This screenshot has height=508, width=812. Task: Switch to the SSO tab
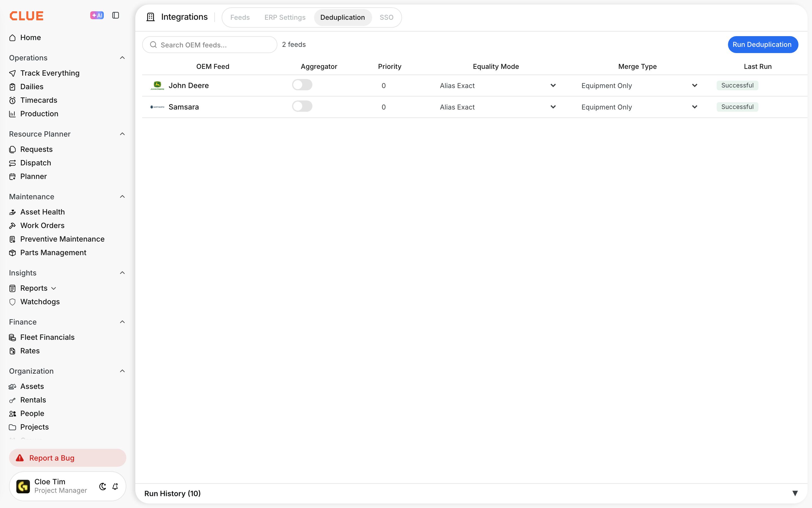pyautogui.click(x=387, y=17)
